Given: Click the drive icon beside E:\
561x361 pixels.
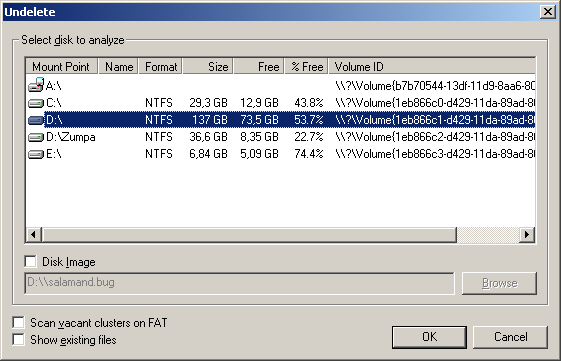Looking at the screenshot, I should coord(36,155).
